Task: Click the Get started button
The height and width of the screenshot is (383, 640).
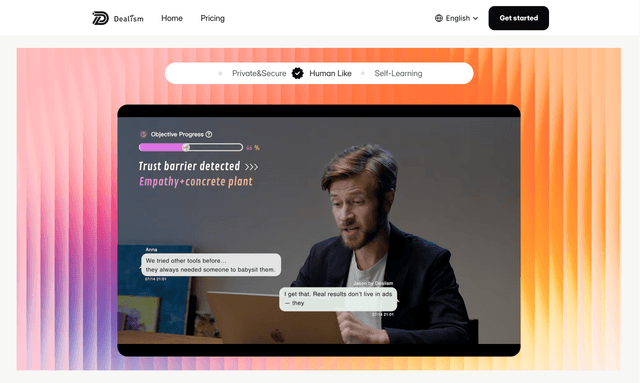Action: point(518,18)
